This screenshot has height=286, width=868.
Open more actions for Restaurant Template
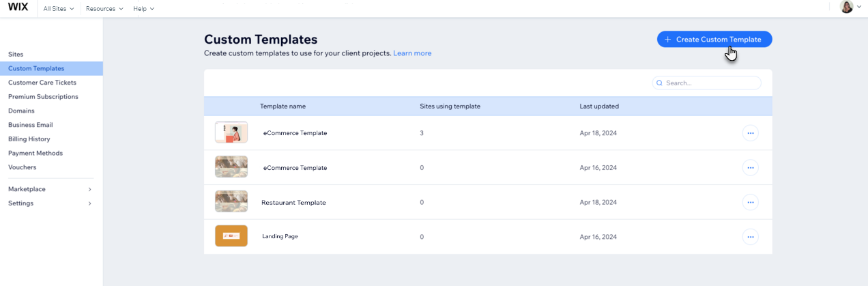point(750,202)
